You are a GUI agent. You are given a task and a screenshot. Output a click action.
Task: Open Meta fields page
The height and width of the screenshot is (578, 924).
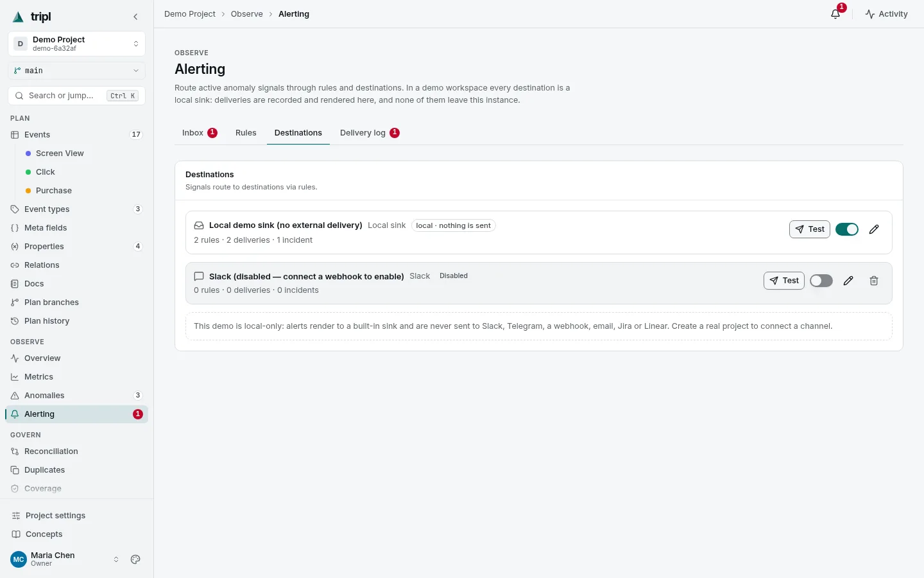[x=76, y=228]
